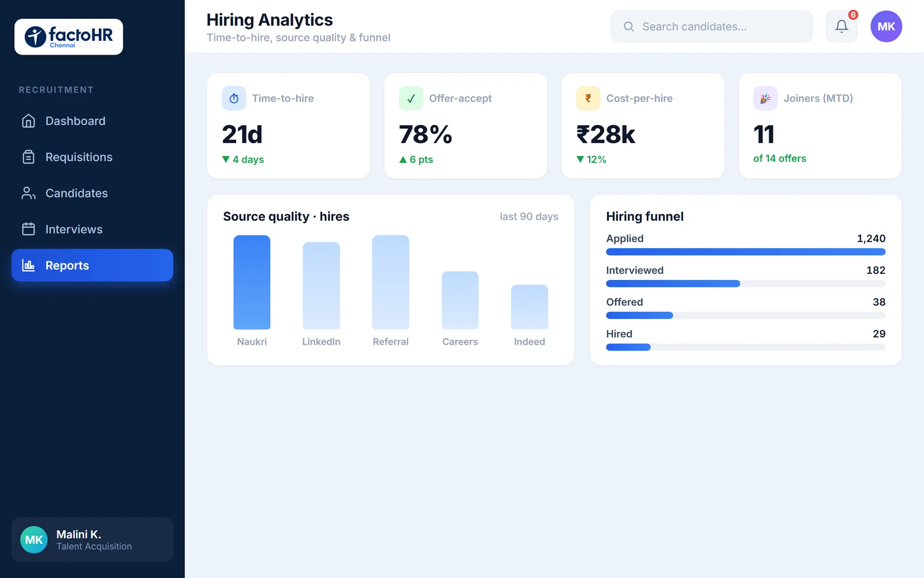Select the Naukri bar in chart

point(252,282)
